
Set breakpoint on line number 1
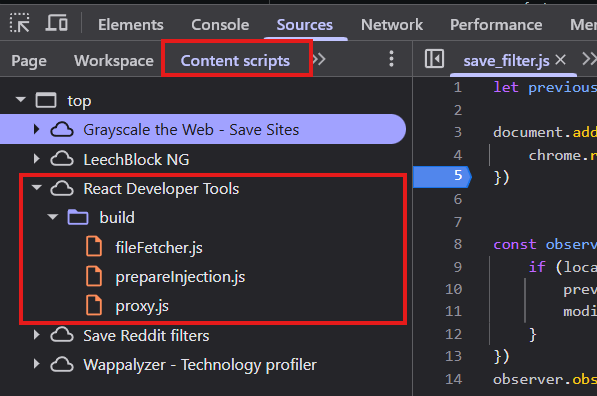(457, 88)
